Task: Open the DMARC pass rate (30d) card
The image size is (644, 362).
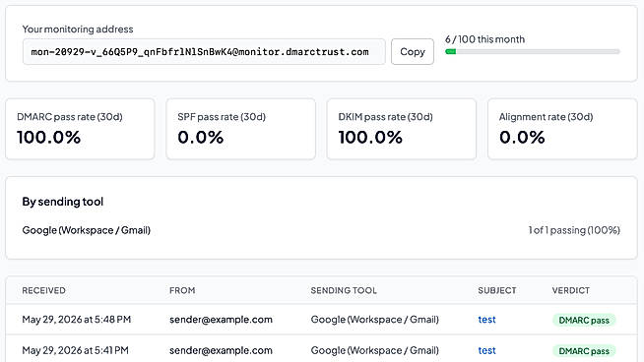Action: tap(80, 129)
